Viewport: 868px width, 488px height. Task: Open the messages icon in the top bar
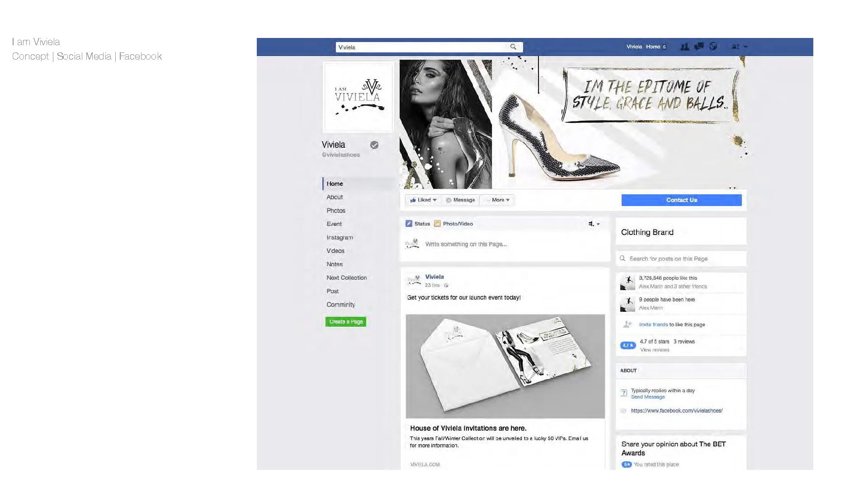[x=699, y=47]
